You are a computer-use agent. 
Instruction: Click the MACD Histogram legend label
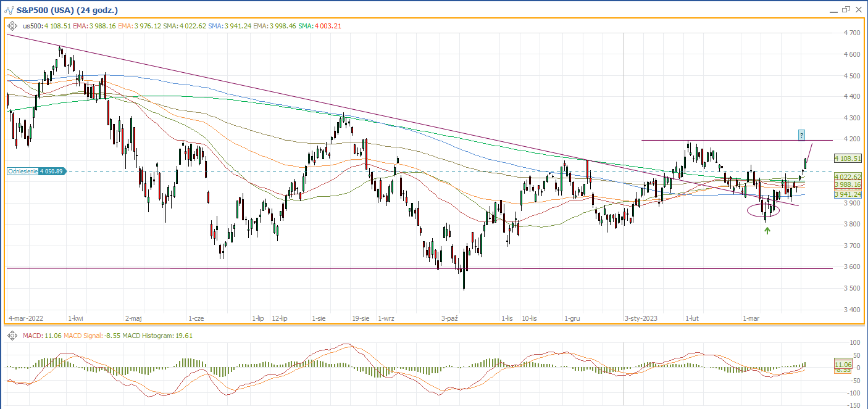coord(151,335)
